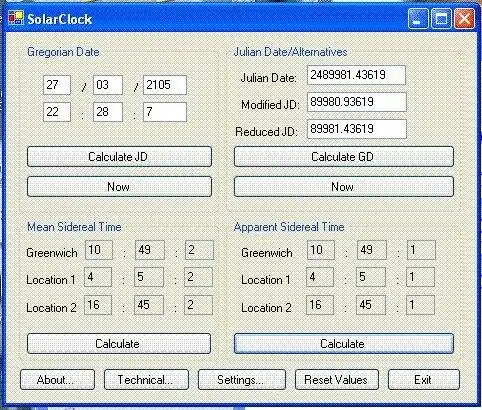Image resolution: width=482 pixels, height=410 pixels.
Task: Click Location 2 label in Apparent Sidereal Time
Action: click(267, 308)
